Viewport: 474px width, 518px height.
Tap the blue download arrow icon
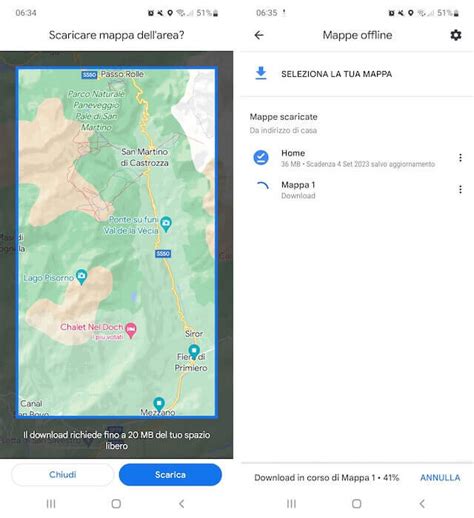pos(261,73)
